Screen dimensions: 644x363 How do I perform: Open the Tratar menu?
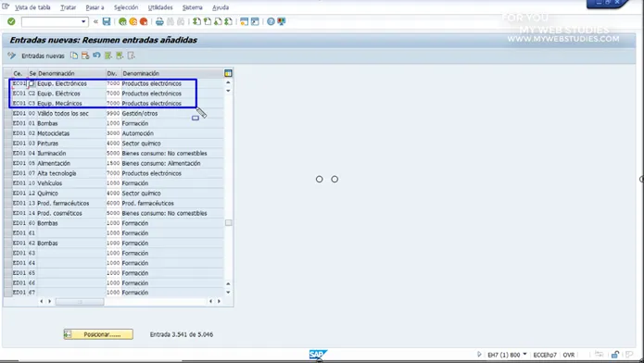69,7
